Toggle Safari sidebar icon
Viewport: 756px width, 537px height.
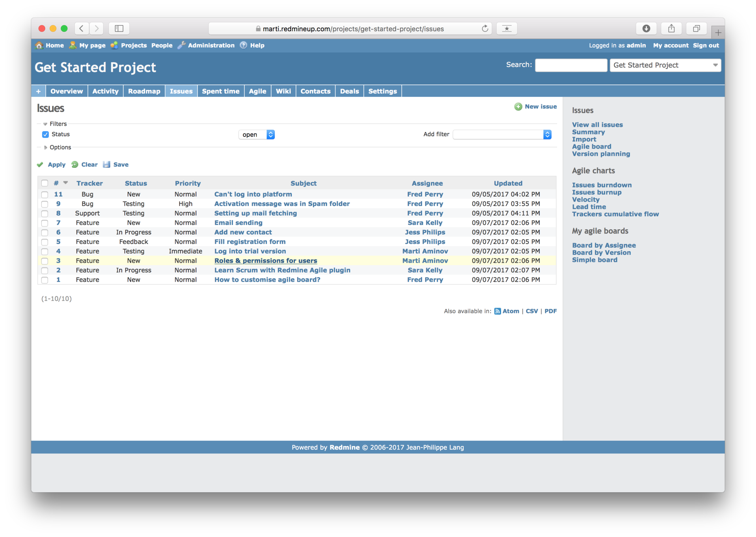click(x=119, y=29)
